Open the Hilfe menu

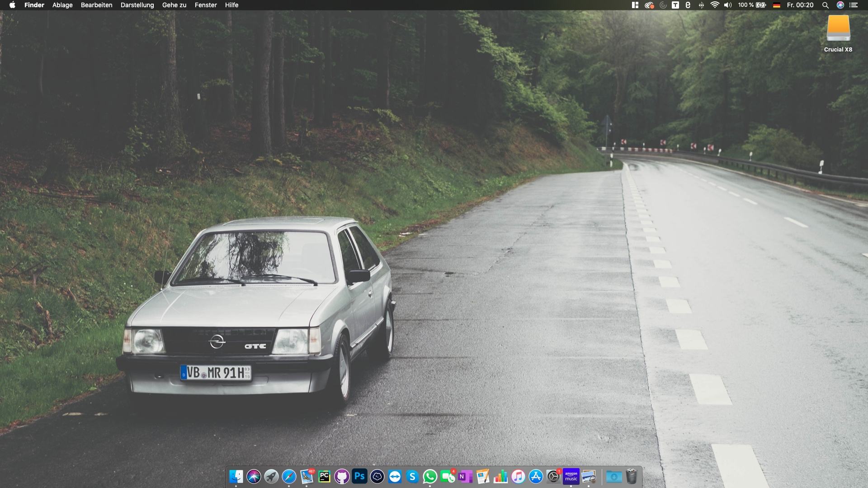pos(231,5)
